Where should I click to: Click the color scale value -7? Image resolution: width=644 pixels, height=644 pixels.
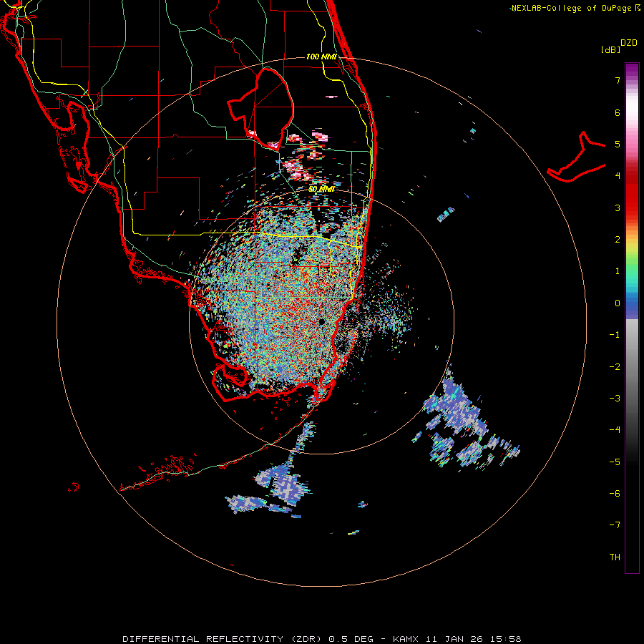pyautogui.click(x=615, y=525)
